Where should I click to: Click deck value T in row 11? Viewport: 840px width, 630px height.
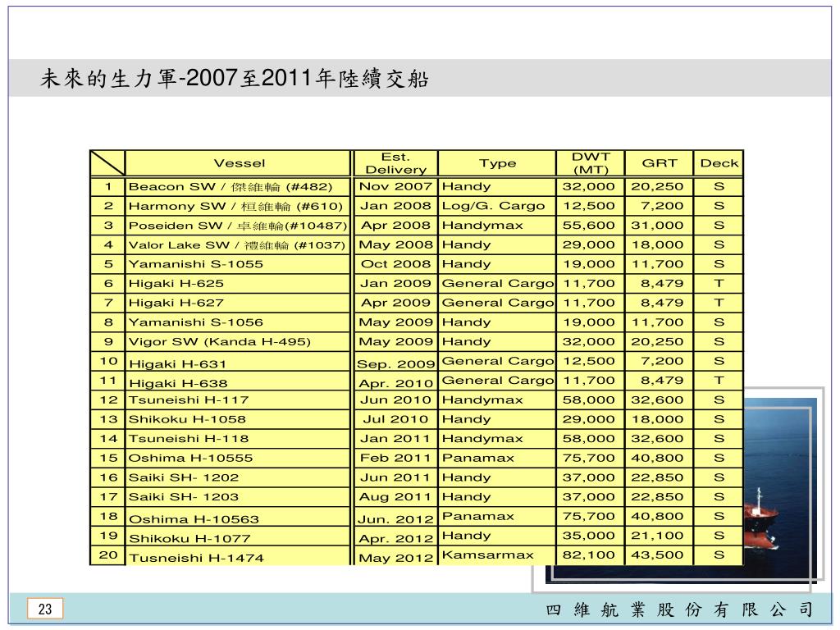click(719, 381)
